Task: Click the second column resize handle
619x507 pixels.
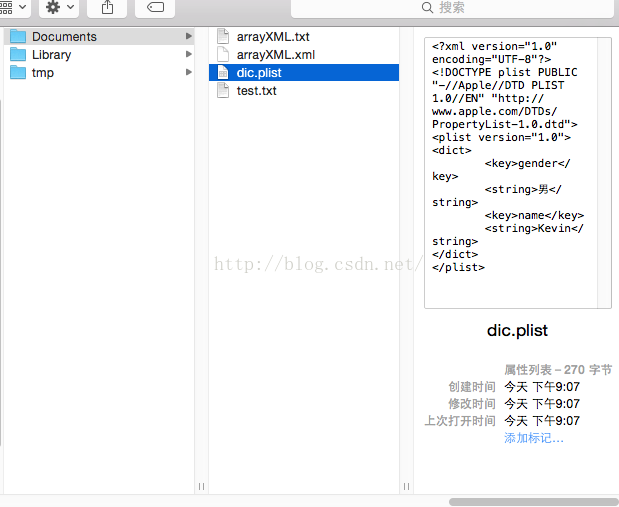Action: [x=406, y=486]
